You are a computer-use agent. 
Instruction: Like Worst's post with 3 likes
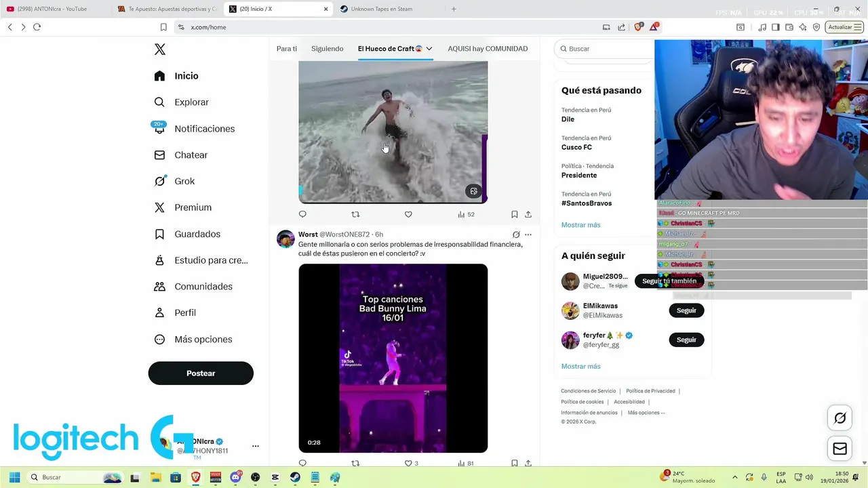point(412,464)
